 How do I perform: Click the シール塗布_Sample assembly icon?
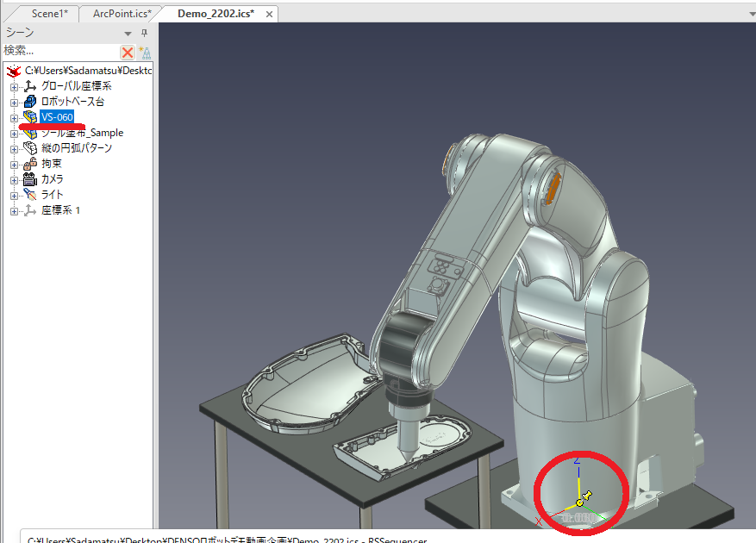click(30, 133)
